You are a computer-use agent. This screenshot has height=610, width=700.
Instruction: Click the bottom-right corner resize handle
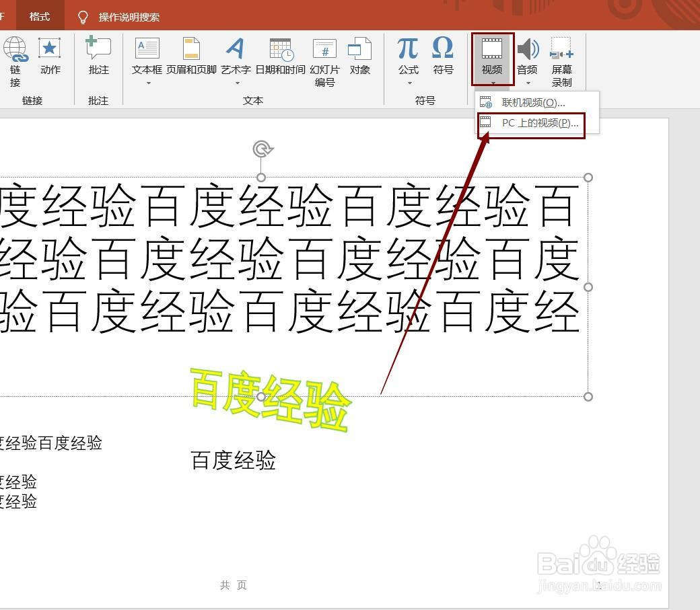(588, 397)
